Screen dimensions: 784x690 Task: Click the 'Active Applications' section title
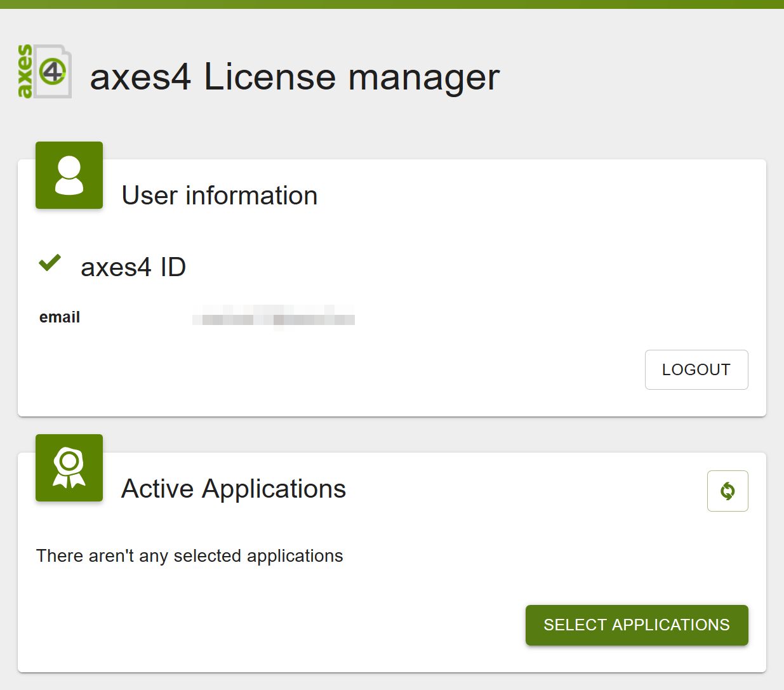(x=234, y=489)
